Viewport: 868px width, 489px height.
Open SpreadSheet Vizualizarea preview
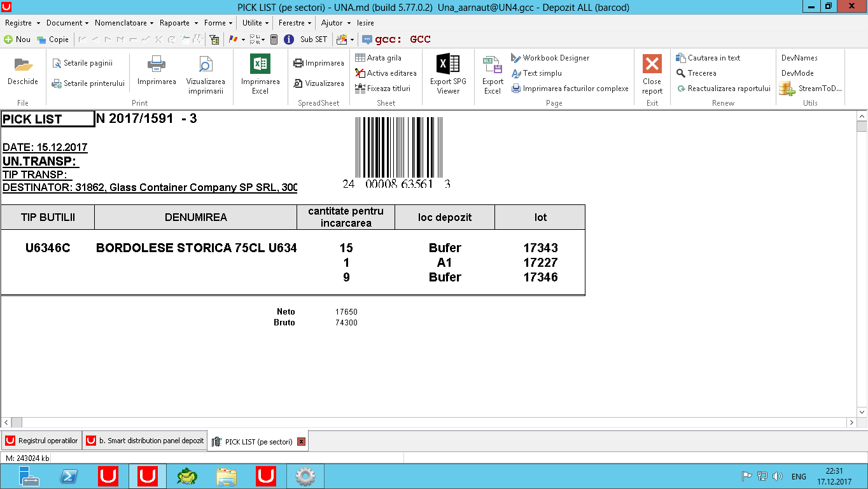pos(318,83)
